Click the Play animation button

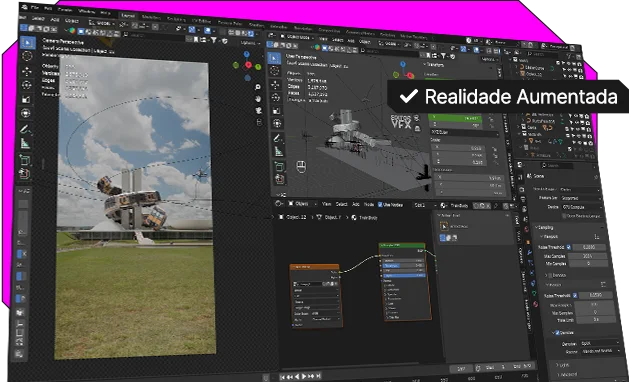point(304,376)
